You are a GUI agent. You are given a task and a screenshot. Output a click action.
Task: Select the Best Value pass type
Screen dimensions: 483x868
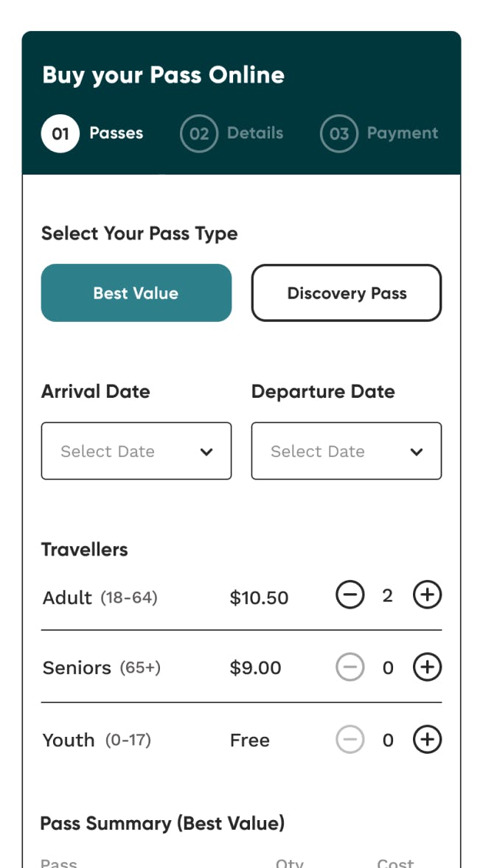coord(136,293)
